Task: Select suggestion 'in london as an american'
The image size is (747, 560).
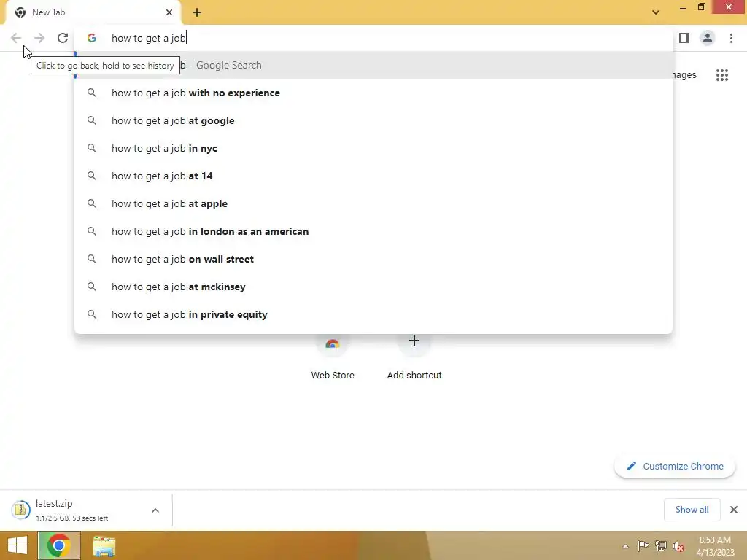Action: pyautogui.click(x=373, y=231)
